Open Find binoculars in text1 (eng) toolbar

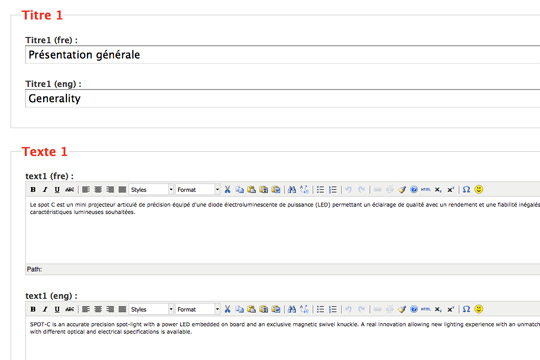292,309
